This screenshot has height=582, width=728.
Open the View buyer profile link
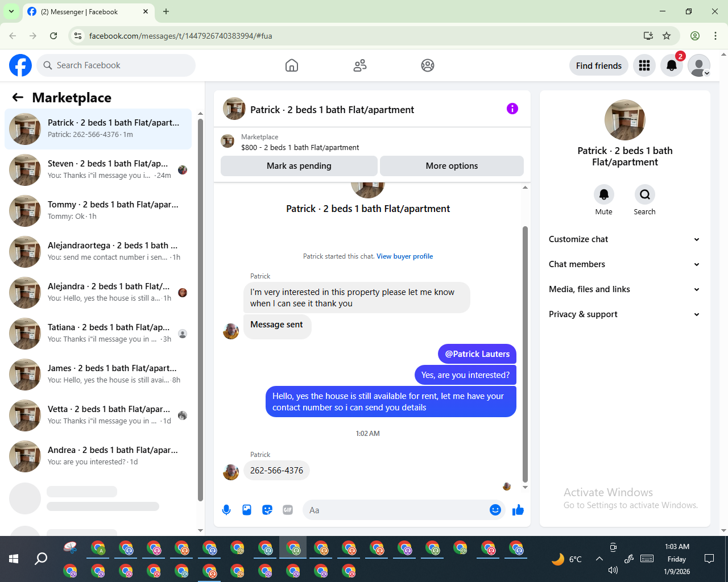(404, 256)
